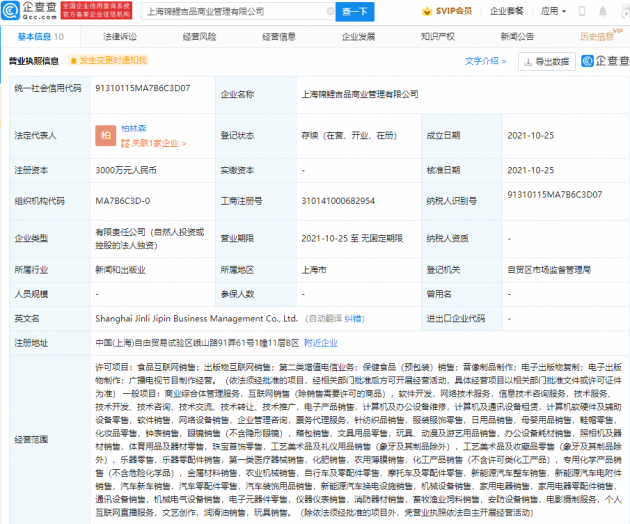Click 纠错 correction link by English name
This screenshot has height=524, width=630.
[x=353, y=320]
